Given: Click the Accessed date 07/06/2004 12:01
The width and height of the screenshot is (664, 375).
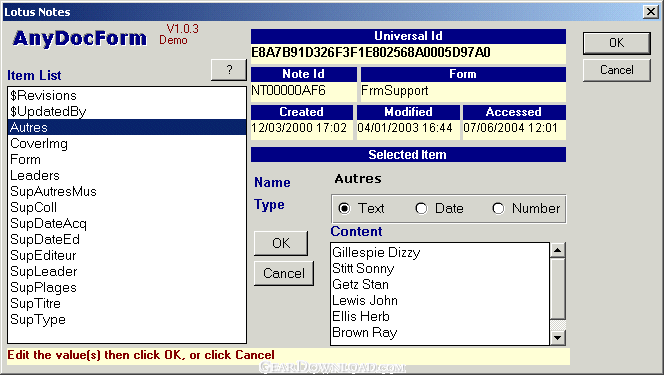Looking at the screenshot, I should pyautogui.click(x=514, y=129).
